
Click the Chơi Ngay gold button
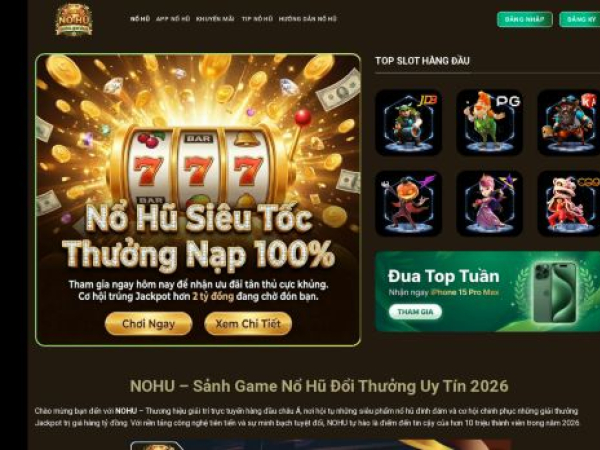(x=148, y=324)
